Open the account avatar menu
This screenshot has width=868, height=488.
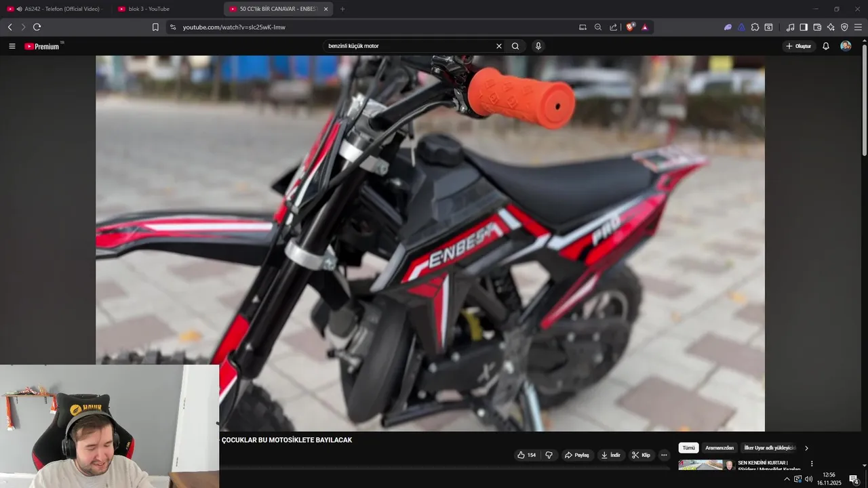846,46
